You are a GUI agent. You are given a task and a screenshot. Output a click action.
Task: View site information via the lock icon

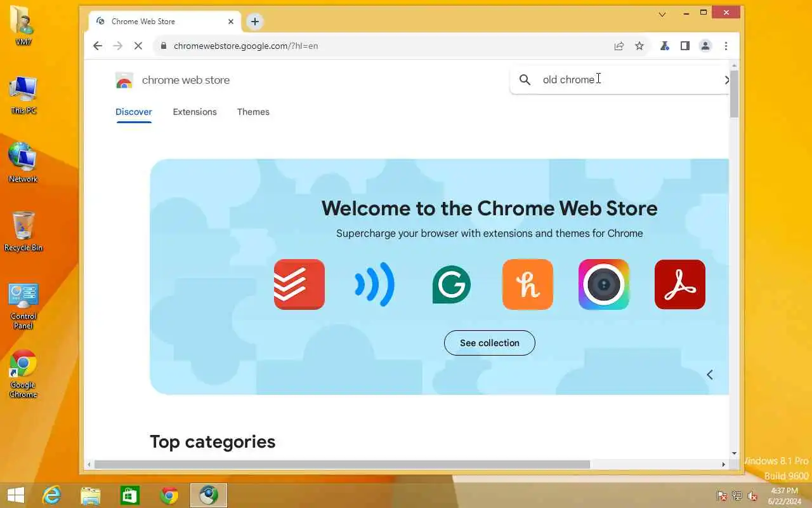(164, 46)
